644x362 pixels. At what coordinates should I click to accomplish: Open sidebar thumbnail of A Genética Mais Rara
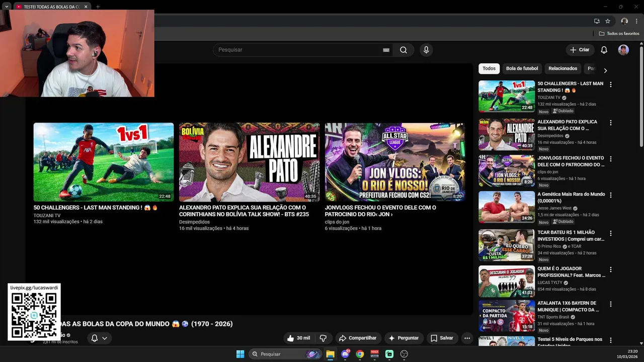click(507, 207)
